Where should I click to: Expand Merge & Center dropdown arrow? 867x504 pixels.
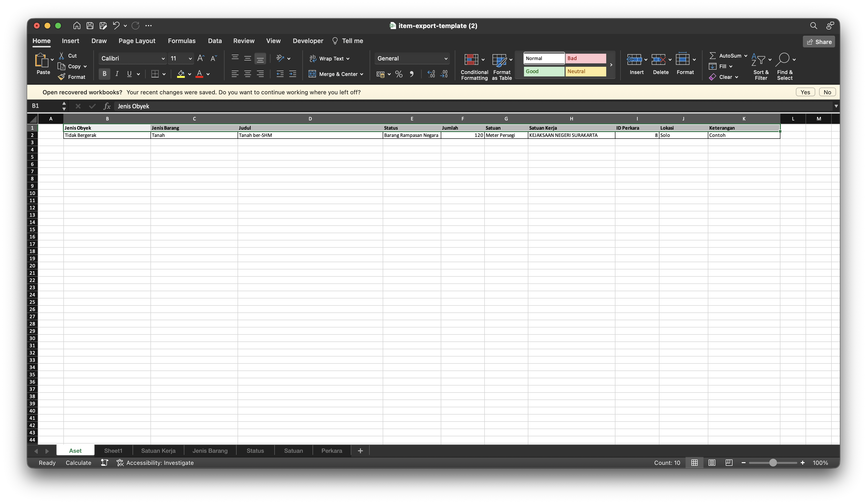[362, 74]
